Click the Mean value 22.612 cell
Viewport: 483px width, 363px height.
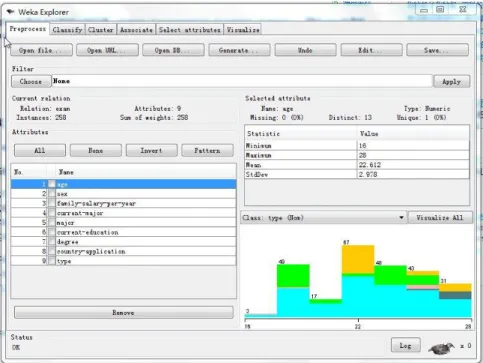[x=413, y=165]
